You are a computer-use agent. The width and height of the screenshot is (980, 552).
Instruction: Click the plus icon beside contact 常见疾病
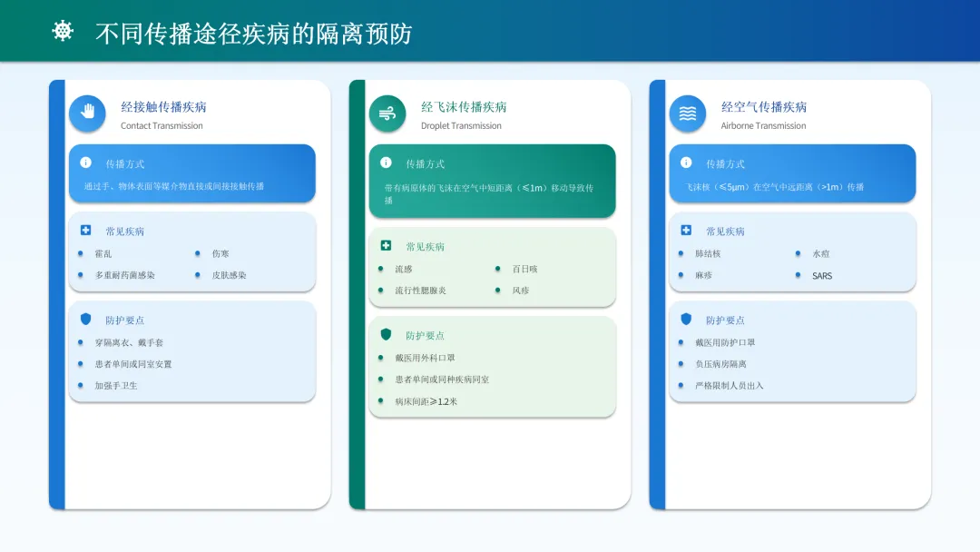click(x=85, y=230)
